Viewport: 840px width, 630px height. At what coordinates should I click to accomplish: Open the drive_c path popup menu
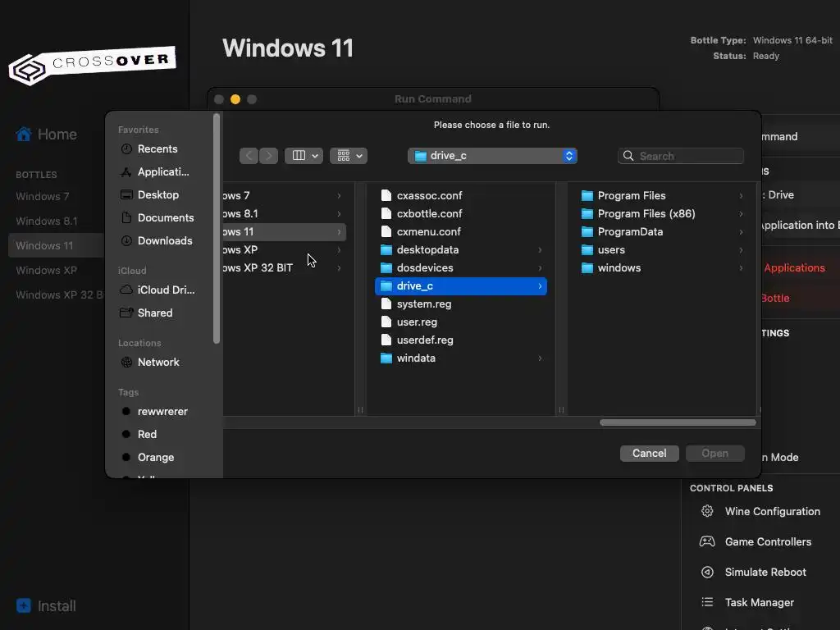[x=492, y=156]
